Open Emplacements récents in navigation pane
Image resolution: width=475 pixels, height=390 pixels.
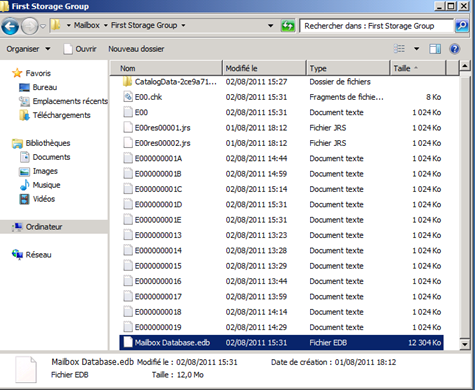(x=70, y=101)
